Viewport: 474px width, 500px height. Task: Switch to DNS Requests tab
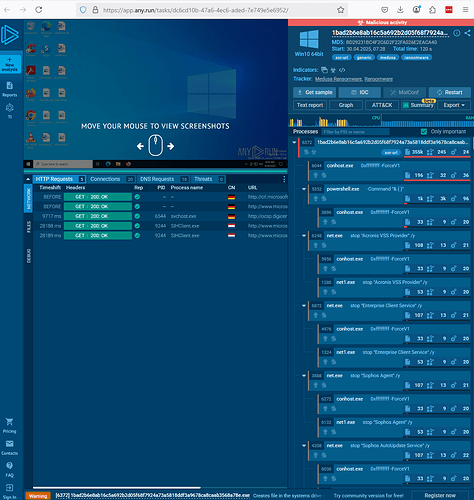pyautogui.click(x=163, y=179)
